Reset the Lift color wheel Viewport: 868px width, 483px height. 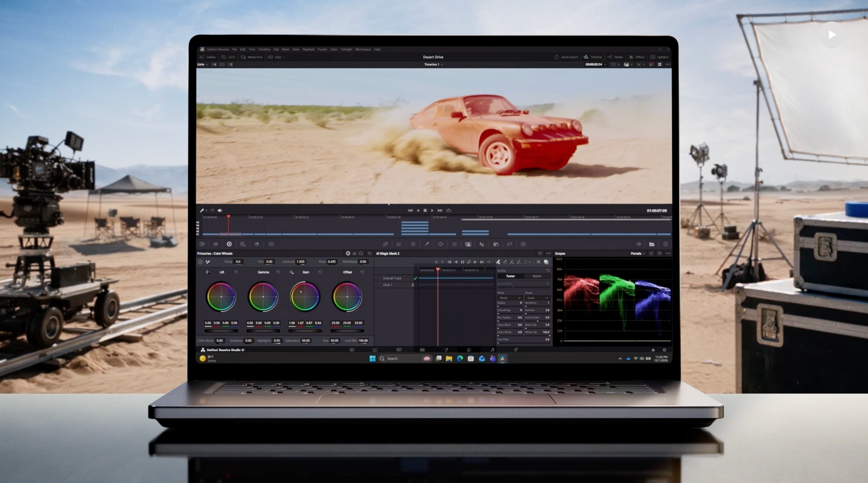(x=236, y=272)
